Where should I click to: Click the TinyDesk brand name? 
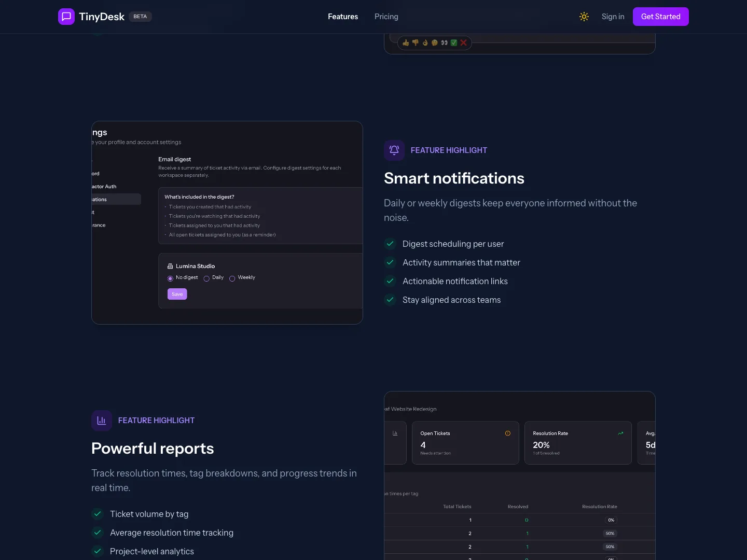102,17
